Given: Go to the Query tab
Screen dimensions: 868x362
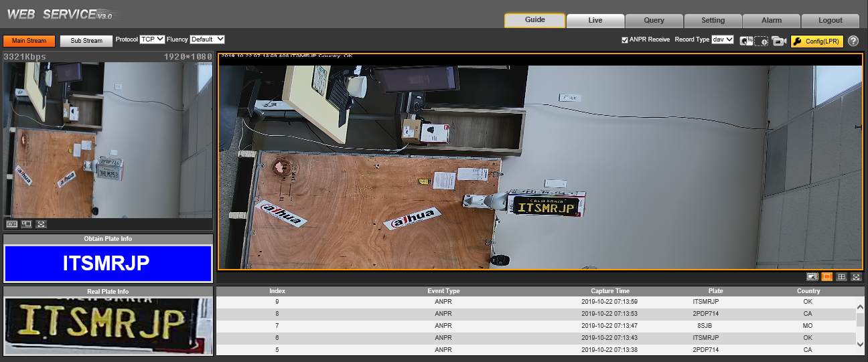Looking at the screenshot, I should point(654,20).
